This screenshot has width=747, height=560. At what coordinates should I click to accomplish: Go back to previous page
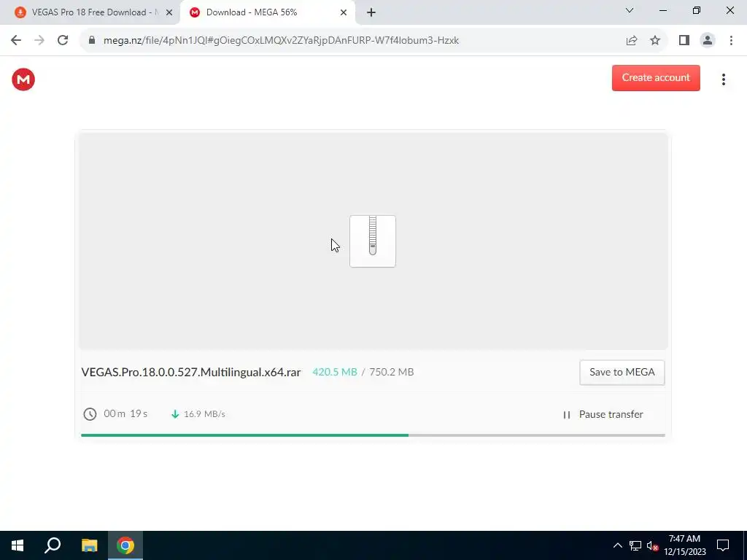[x=16, y=40]
